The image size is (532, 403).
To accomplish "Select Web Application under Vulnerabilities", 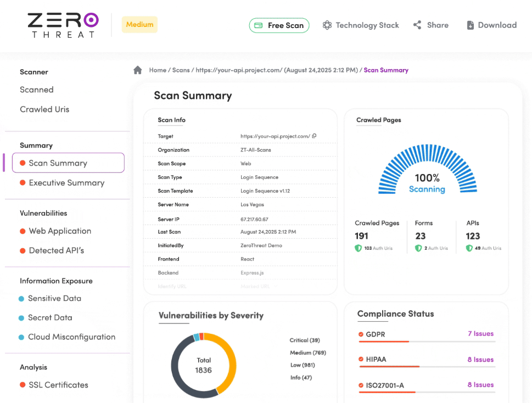I will pos(60,231).
